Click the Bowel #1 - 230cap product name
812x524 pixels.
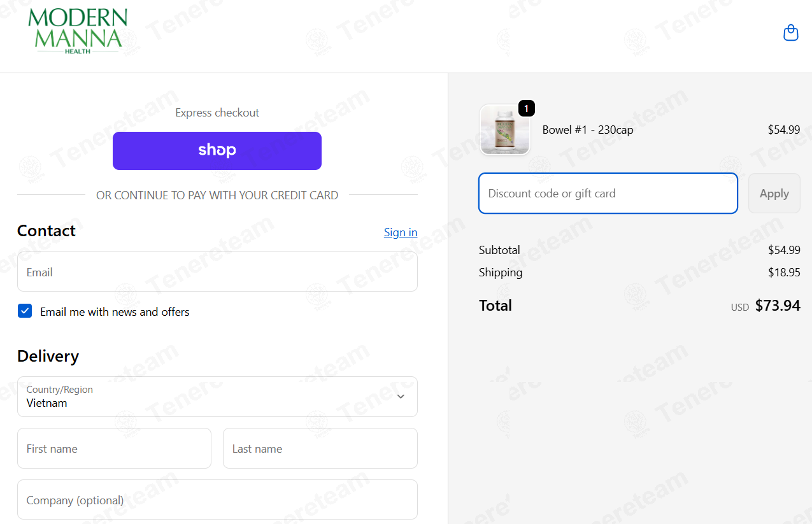pos(588,130)
